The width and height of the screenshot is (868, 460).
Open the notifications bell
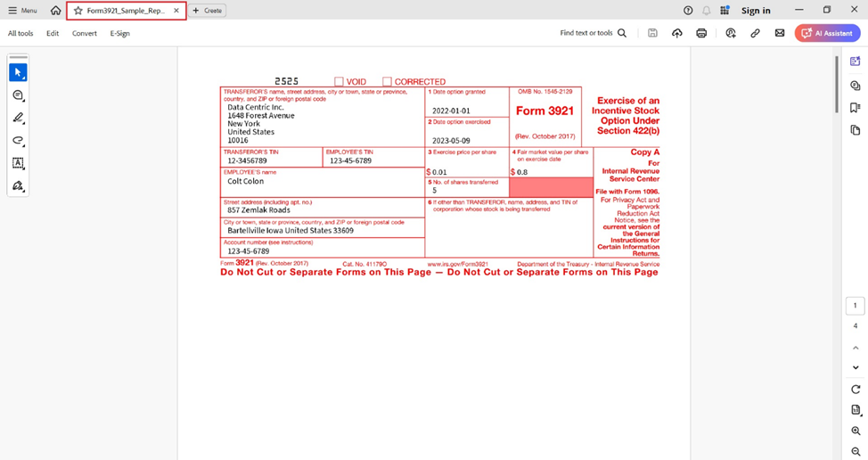(x=707, y=11)
